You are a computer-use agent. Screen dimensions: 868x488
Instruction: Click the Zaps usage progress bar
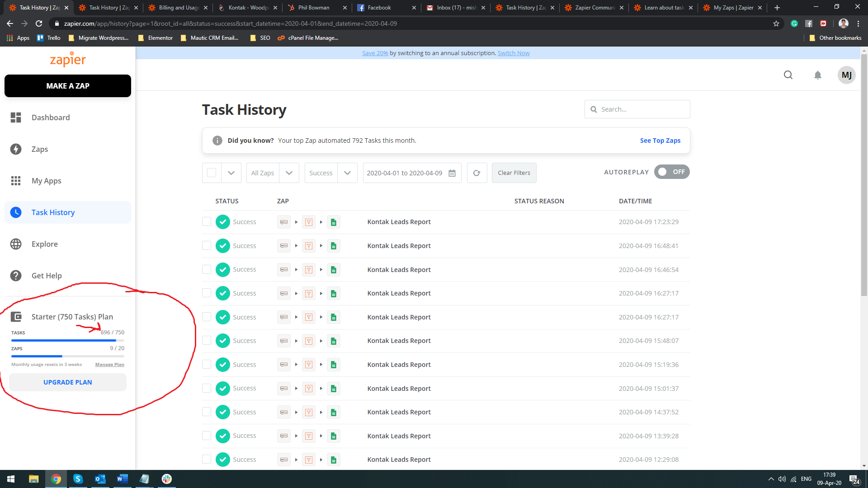pos(68,356)
